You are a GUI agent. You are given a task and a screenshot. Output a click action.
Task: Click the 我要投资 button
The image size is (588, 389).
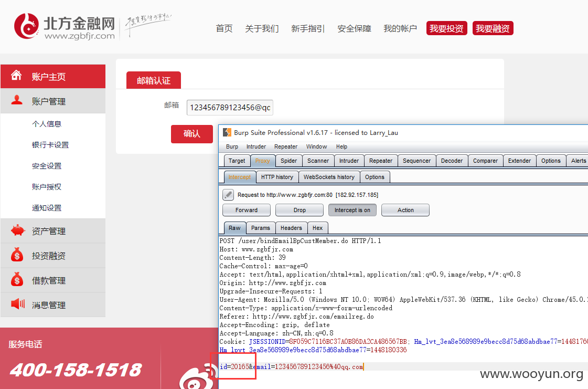(x=446, y=28)
